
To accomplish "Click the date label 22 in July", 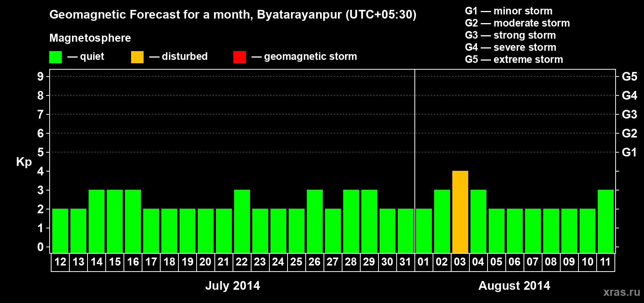I will [x=242, y=262].
